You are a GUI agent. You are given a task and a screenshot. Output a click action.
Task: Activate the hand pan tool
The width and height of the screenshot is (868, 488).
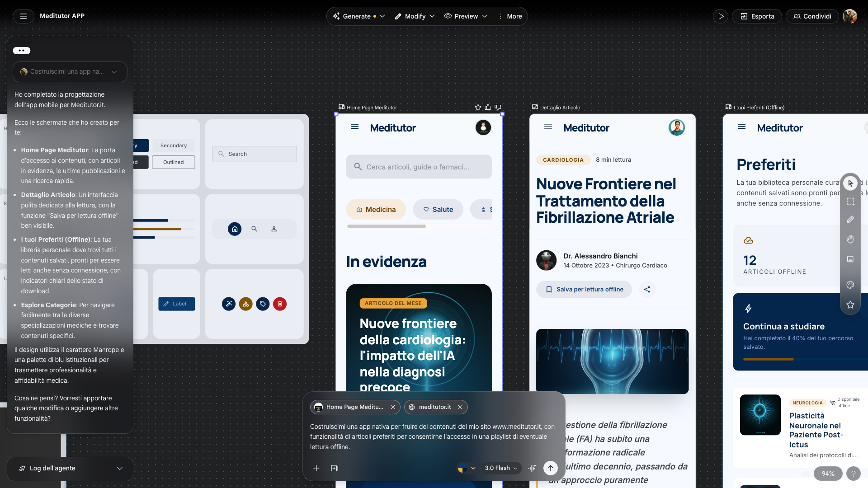point(850,239)
